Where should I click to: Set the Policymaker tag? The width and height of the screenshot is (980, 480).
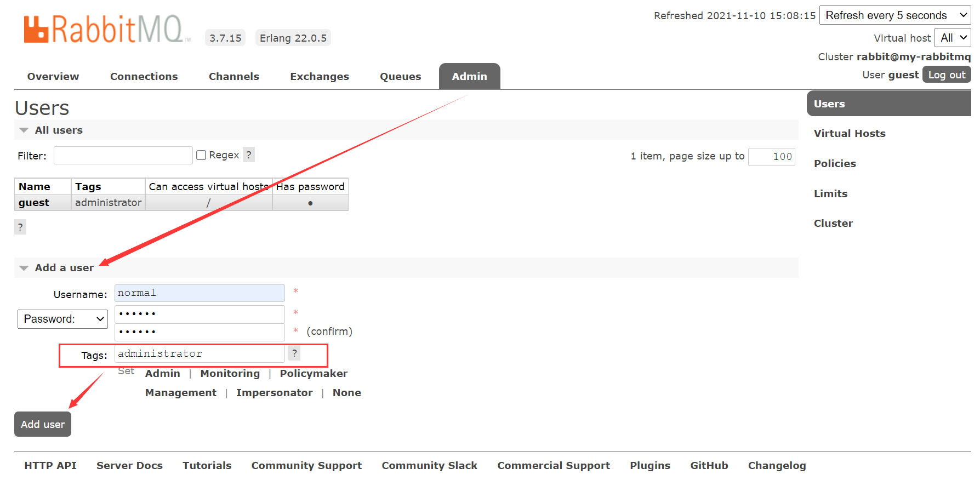(x=314, y=373)
